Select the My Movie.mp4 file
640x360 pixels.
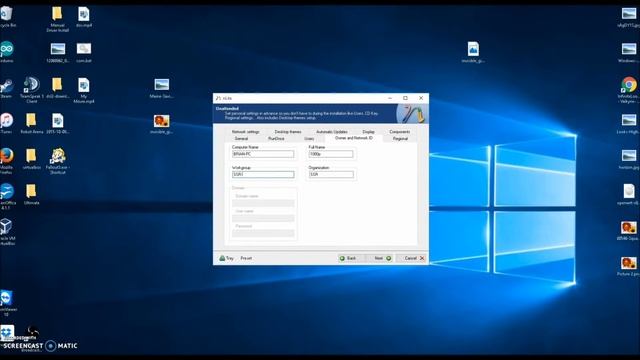coord(84,90)
